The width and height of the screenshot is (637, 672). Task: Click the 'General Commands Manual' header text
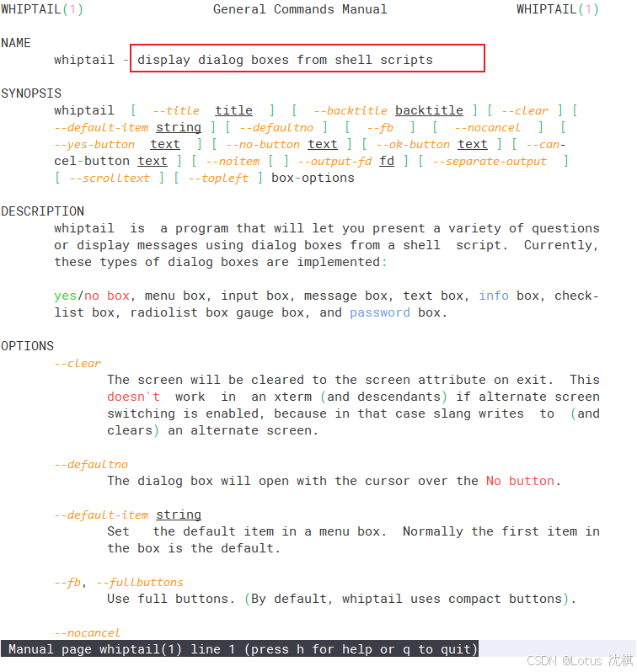tap(300, 9)
